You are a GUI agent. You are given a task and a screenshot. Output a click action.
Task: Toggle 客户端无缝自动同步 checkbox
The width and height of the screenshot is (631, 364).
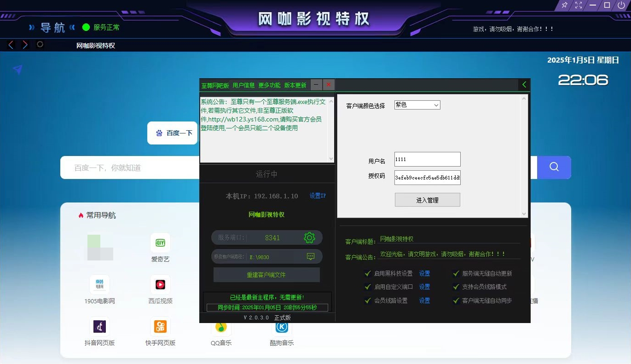click(456, 300)
